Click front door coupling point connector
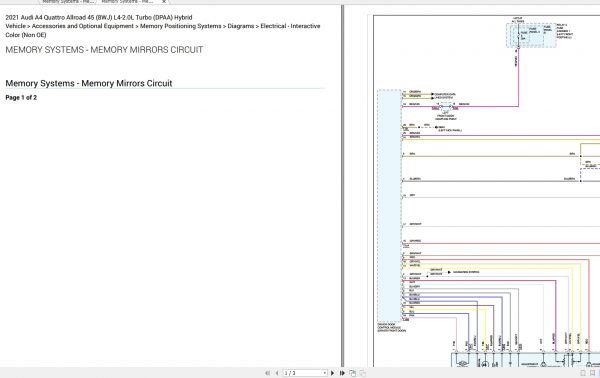 point(446,108)
